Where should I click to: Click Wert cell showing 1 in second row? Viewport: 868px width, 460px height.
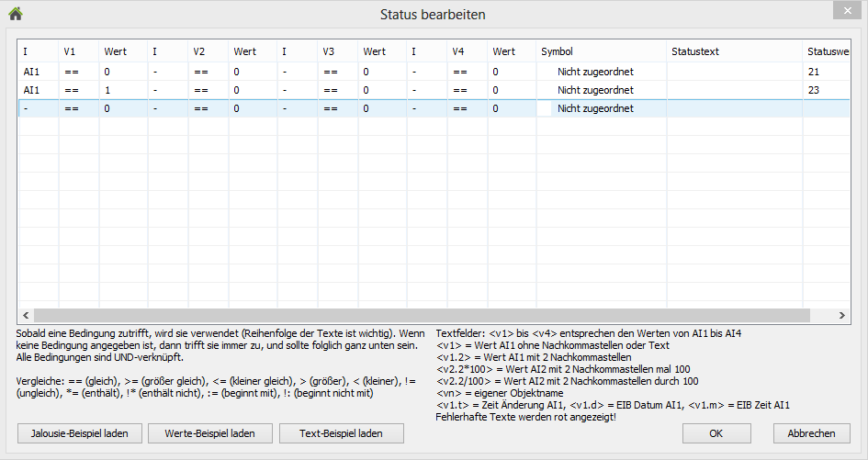tap(123, 90)
